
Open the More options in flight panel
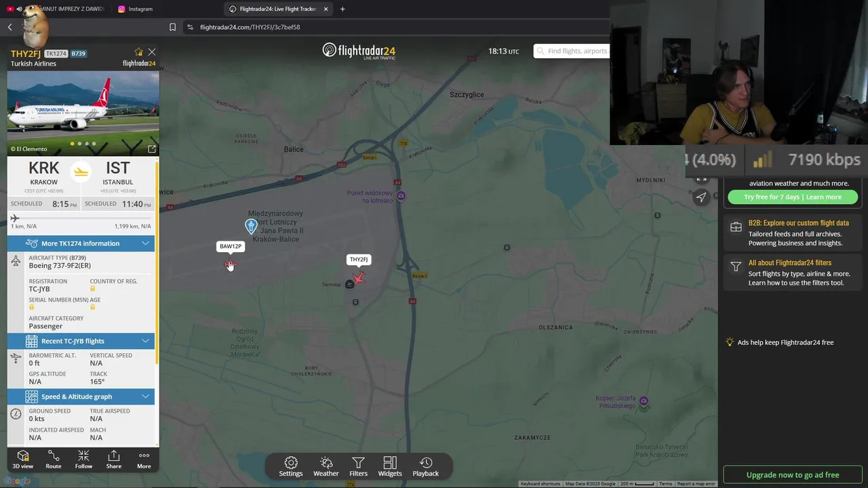click(144, 460)
